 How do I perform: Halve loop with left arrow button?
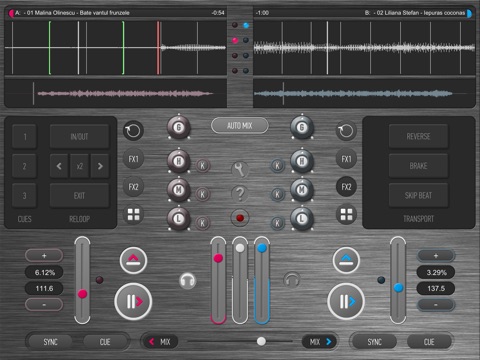coord(59,166)
